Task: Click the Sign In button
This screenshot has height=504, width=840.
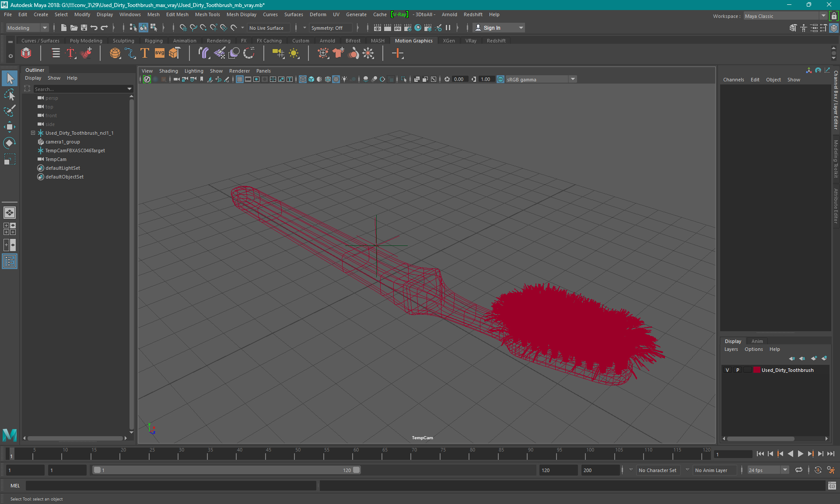Action: tap(492, 28)
